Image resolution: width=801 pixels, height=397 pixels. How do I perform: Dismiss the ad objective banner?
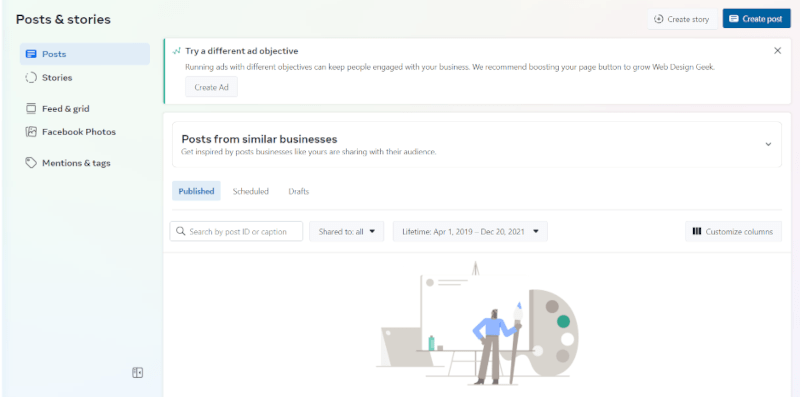pos(778,51)
